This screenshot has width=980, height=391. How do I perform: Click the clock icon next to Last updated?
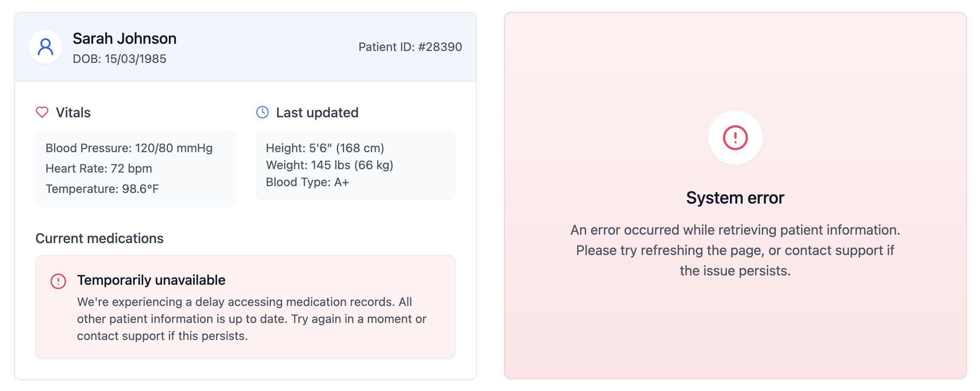tap(262, 112)
